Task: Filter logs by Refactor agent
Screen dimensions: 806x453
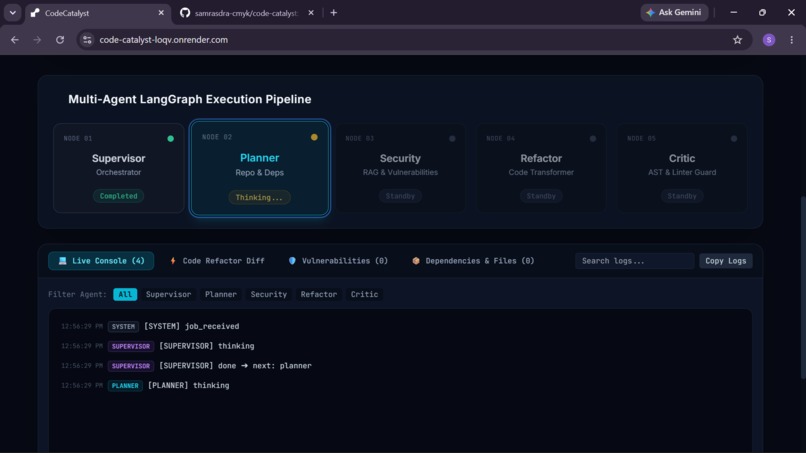Action: coord(319,294)
